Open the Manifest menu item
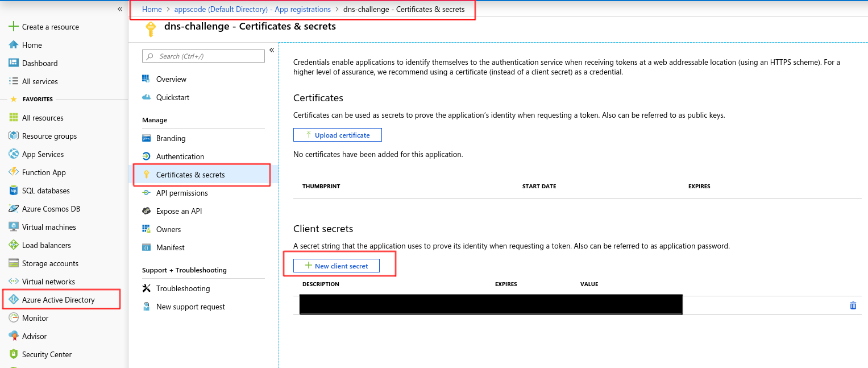The image size is (868, 368). [170, 247]
